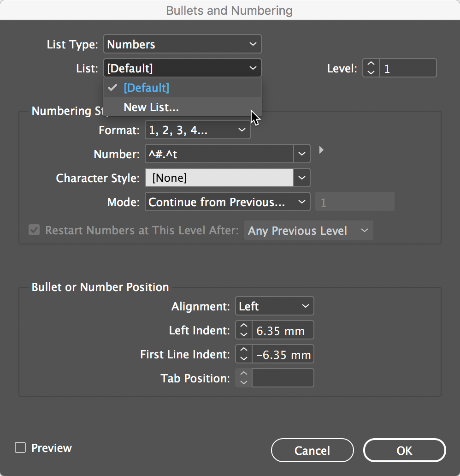Click the Left Indent stepper arrows
460x476 pixels.
click(x=244, y=330)
